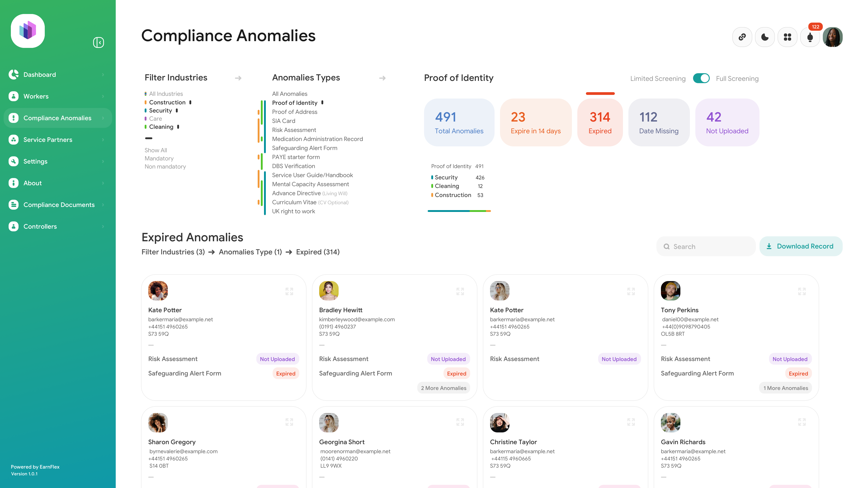Expand Gavin Richards' card

point(802,422)
